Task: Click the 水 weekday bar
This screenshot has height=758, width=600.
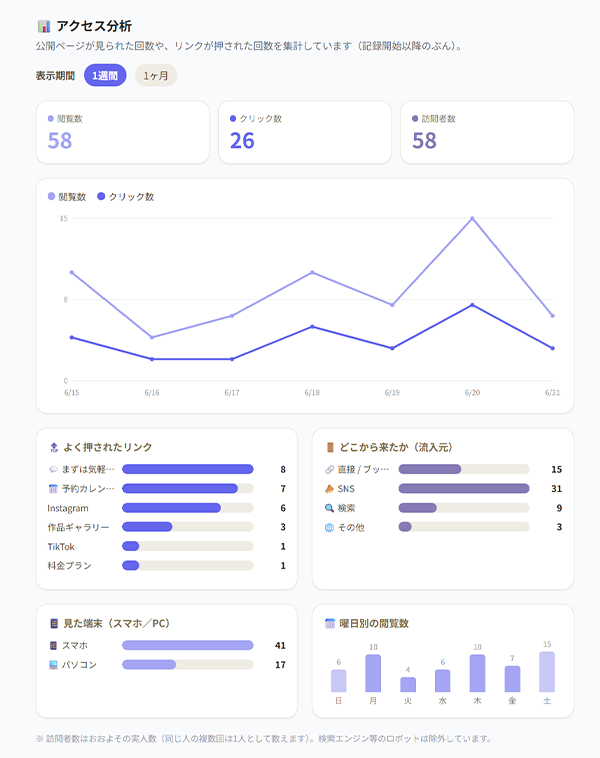Action: [x=443, y=681]
